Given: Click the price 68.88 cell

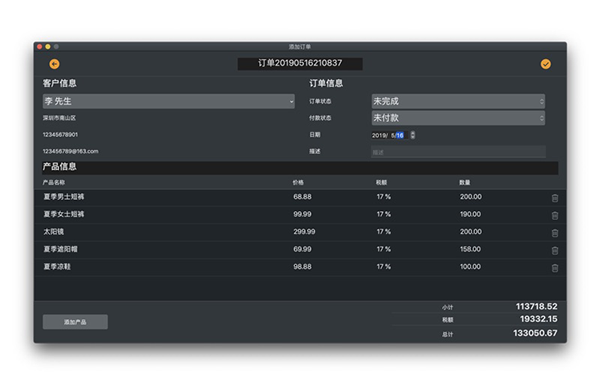Looking at the screenshot, I should pos(302,197).
